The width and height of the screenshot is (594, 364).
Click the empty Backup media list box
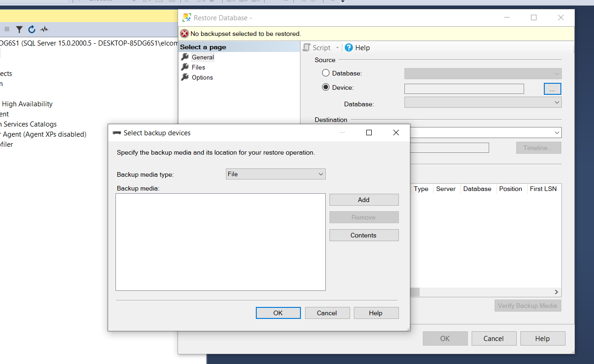tap(220, 242)
